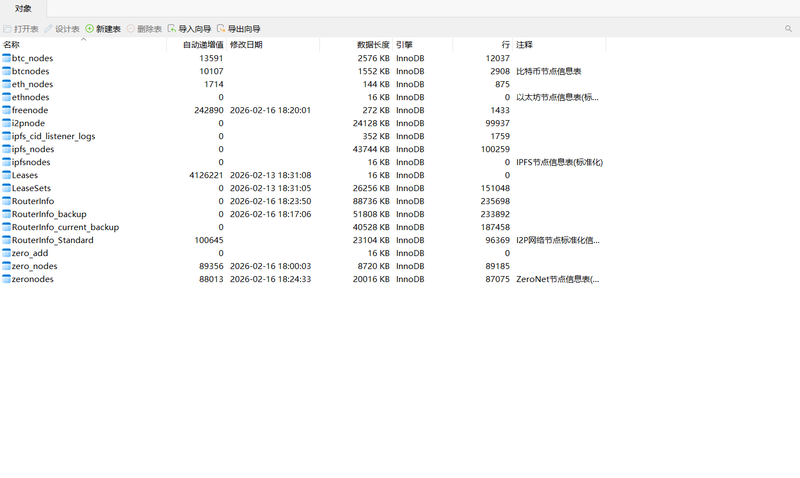This screenshot has height=478, width=800.
Task: Select the RouterInfo_Standard table icon
Action: pos(6,240)
